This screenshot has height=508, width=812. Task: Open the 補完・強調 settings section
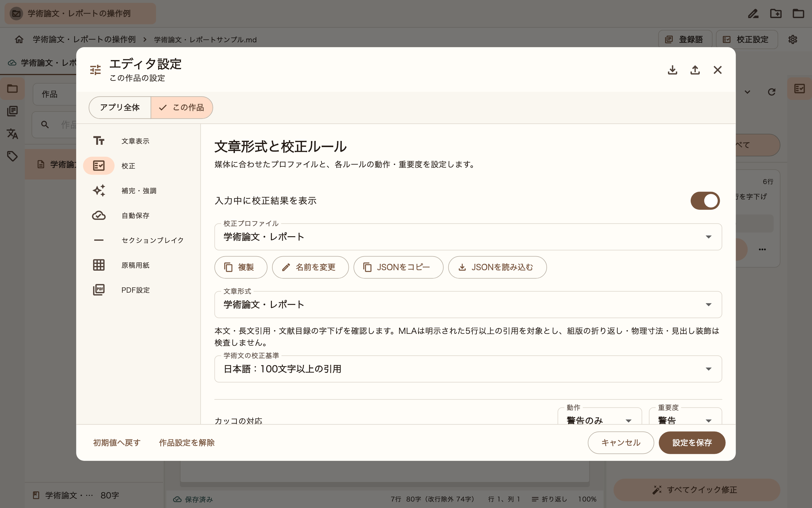138,190
